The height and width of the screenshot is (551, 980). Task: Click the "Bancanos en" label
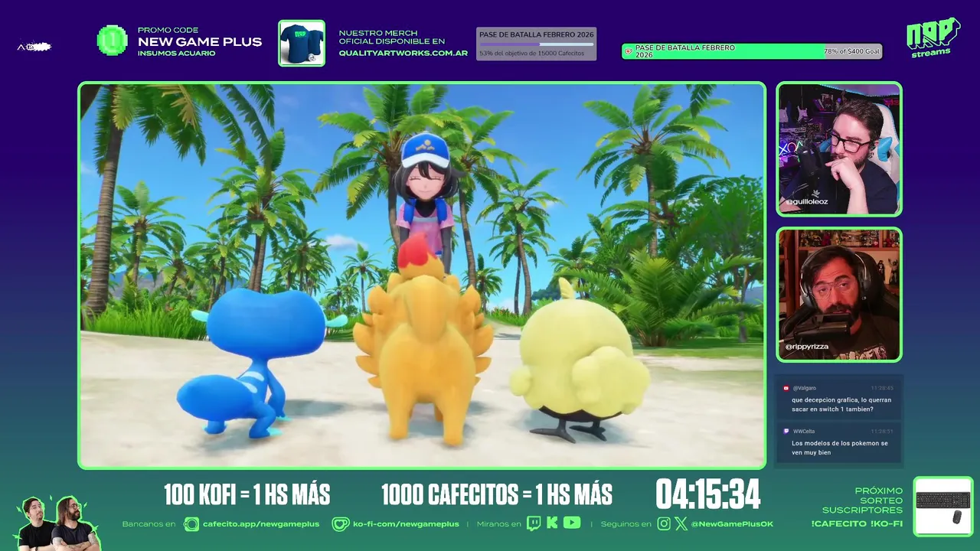(149, 524)
